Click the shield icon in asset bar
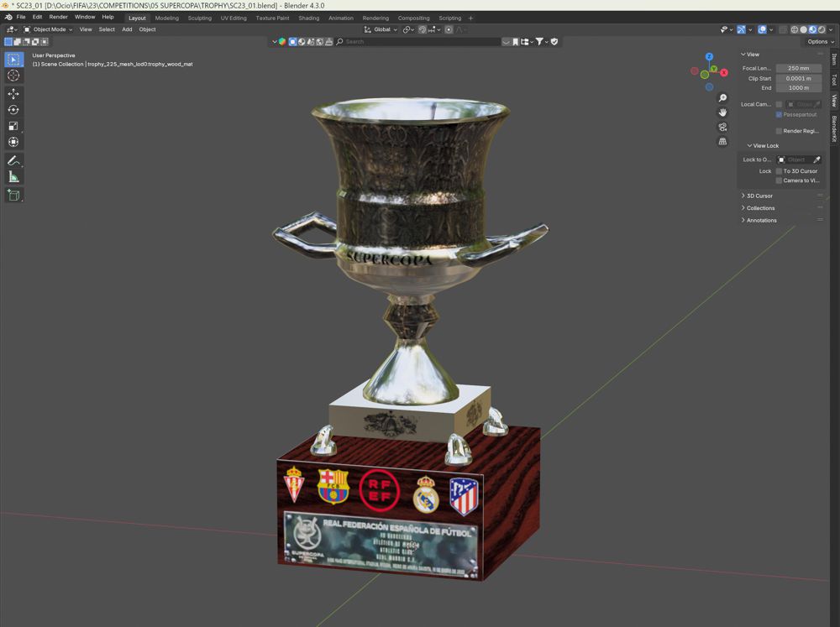 [554, 42]
